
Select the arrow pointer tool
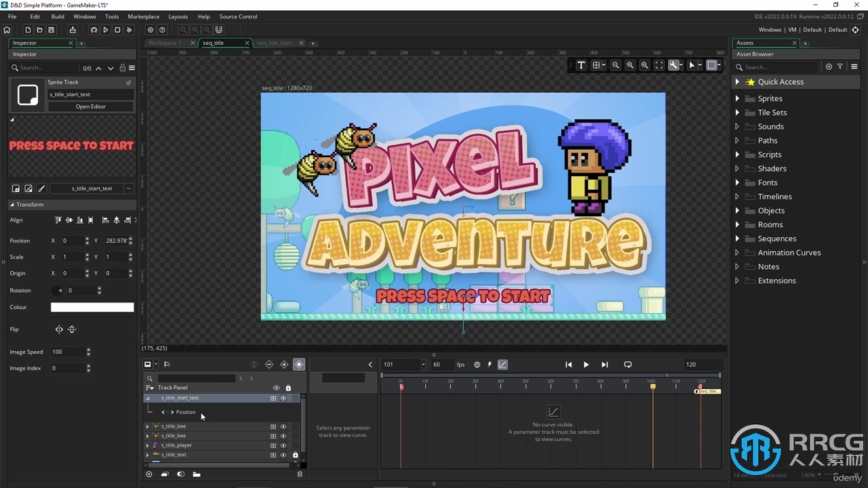click(x=692, y=65)
